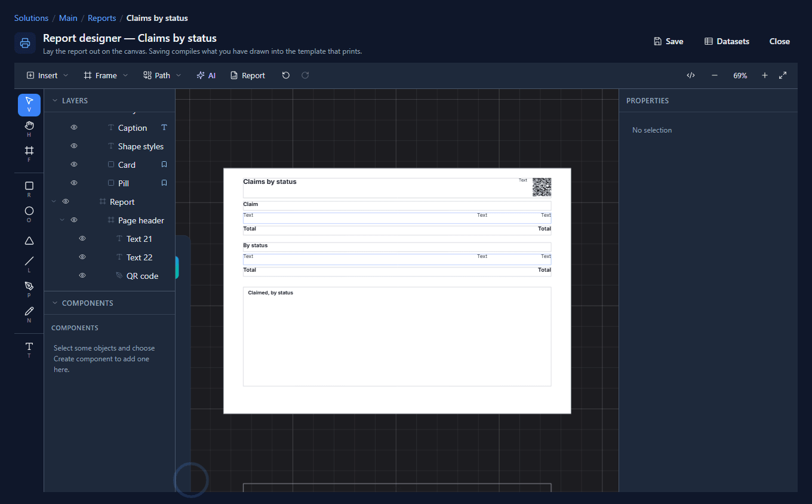This screenshot has height=504, width=812.
Task: Open the Datasets button
Action: pyautogui.click(x=727, y=41)
